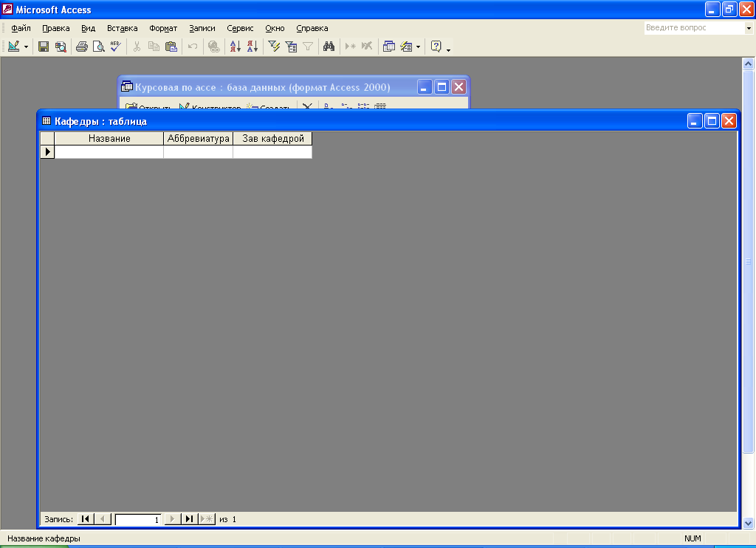Open Filter by Form icon

point(291,47)
